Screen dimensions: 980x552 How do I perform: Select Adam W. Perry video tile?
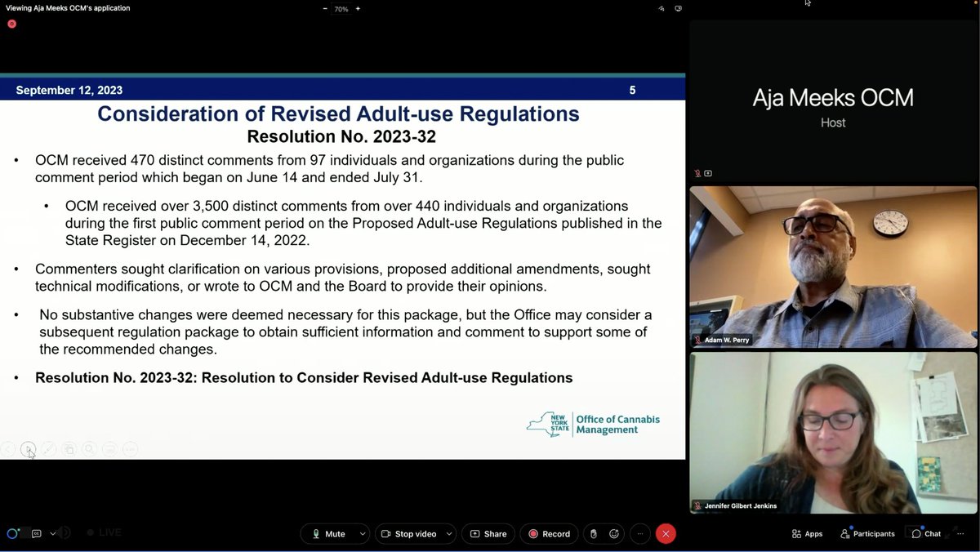(833, 267)
